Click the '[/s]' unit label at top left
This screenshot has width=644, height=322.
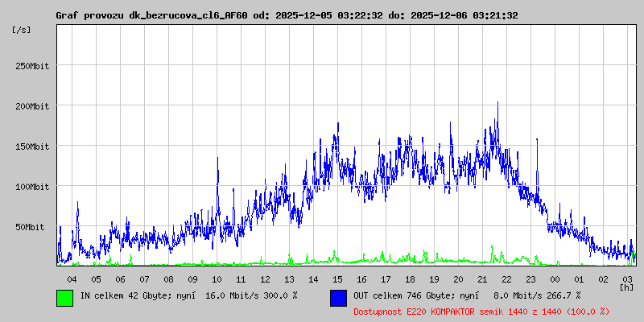point(22,29)
